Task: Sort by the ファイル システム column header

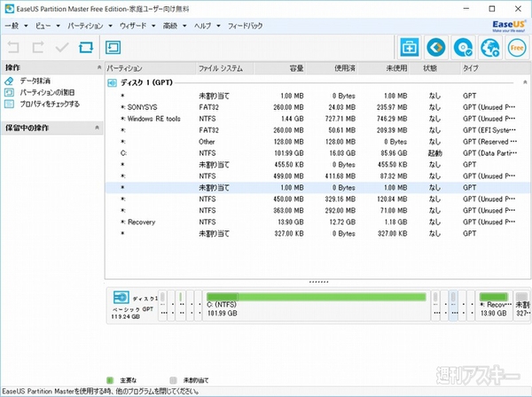Action: pos(224,68)
